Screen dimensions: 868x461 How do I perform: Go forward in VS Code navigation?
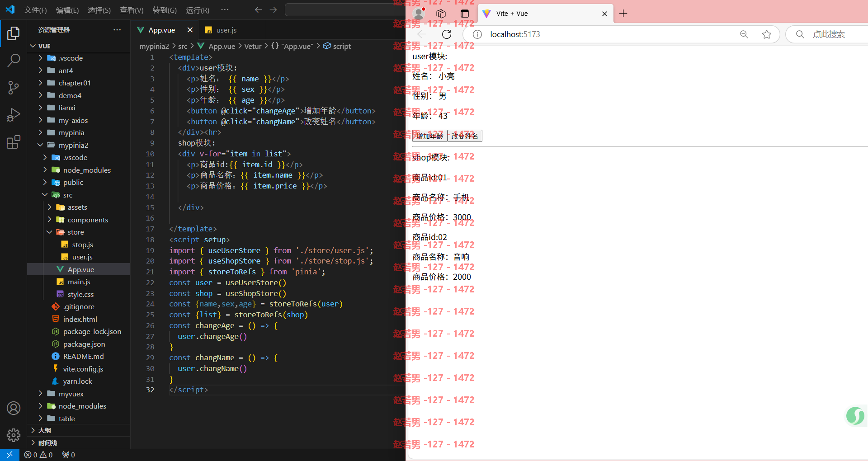(x=273, y=9)
